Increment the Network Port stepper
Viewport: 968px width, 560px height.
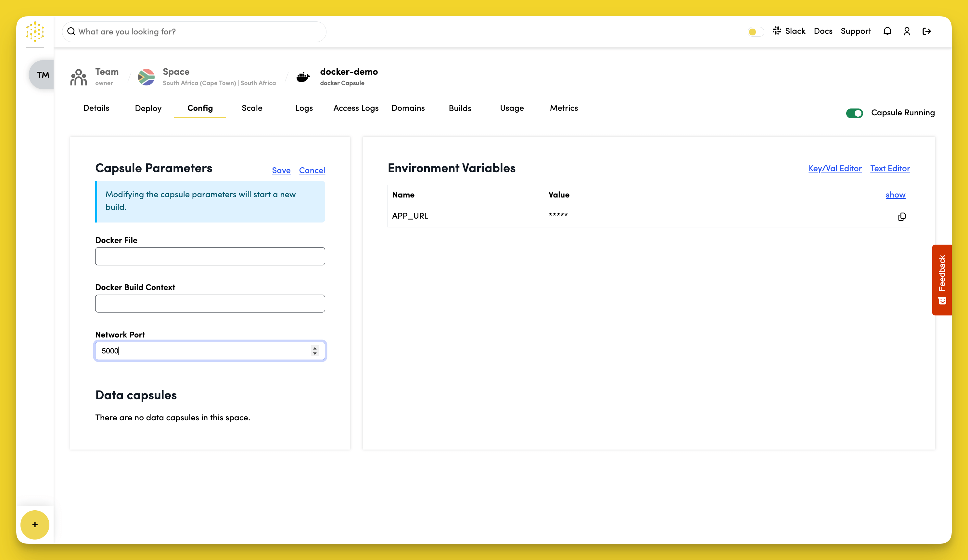(314, 348)
